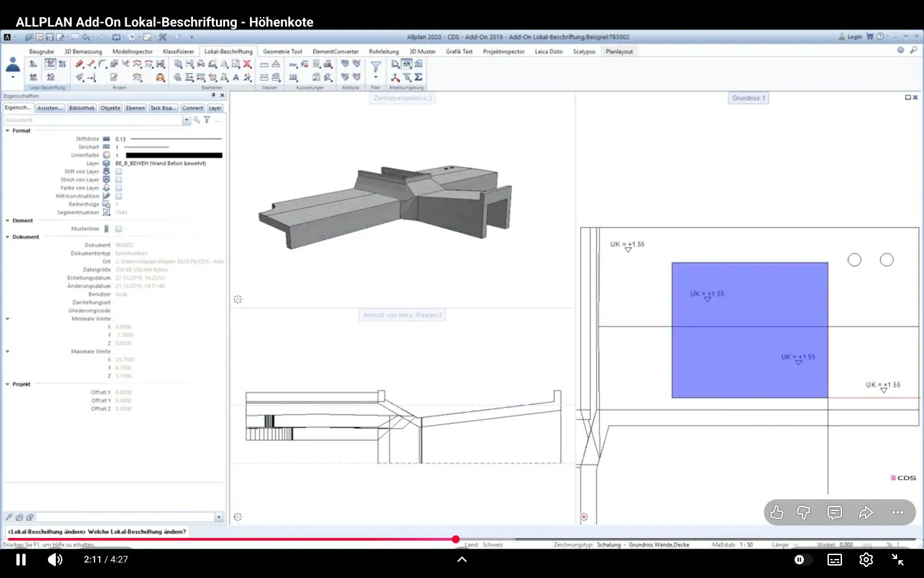
Task: Click the letter A icon in Bearbeiten group
Action: [x=236, y=77]
